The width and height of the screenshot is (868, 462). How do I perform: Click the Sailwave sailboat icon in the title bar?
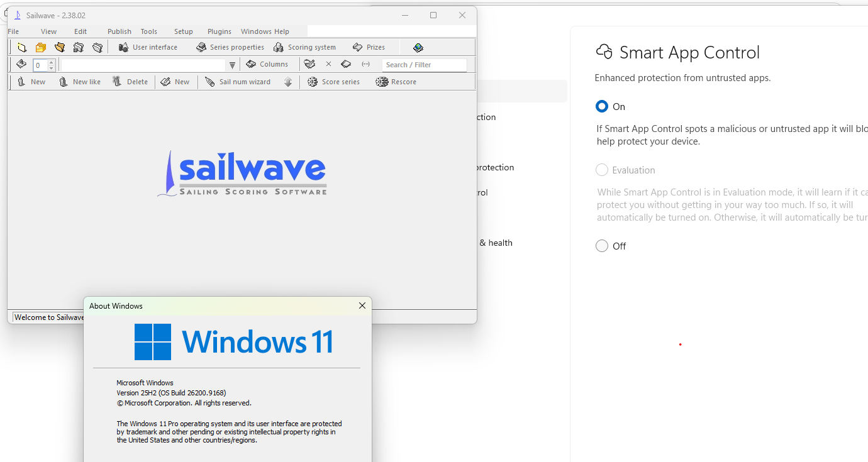point(18,15)
